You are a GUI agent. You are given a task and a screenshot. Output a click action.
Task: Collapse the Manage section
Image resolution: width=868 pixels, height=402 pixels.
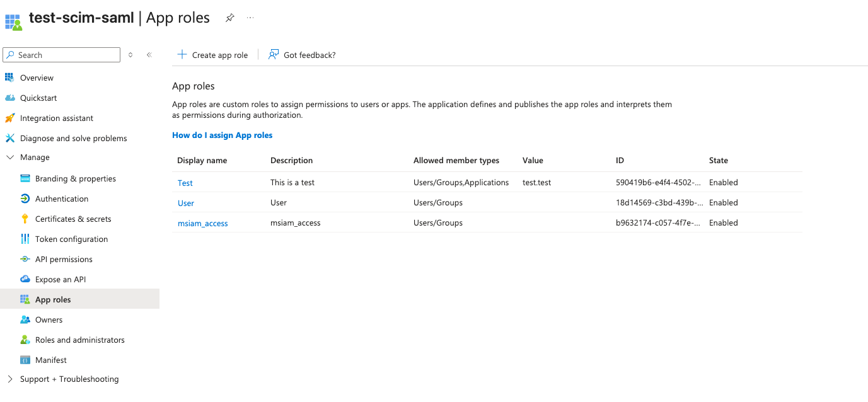(x=9, y=158)
